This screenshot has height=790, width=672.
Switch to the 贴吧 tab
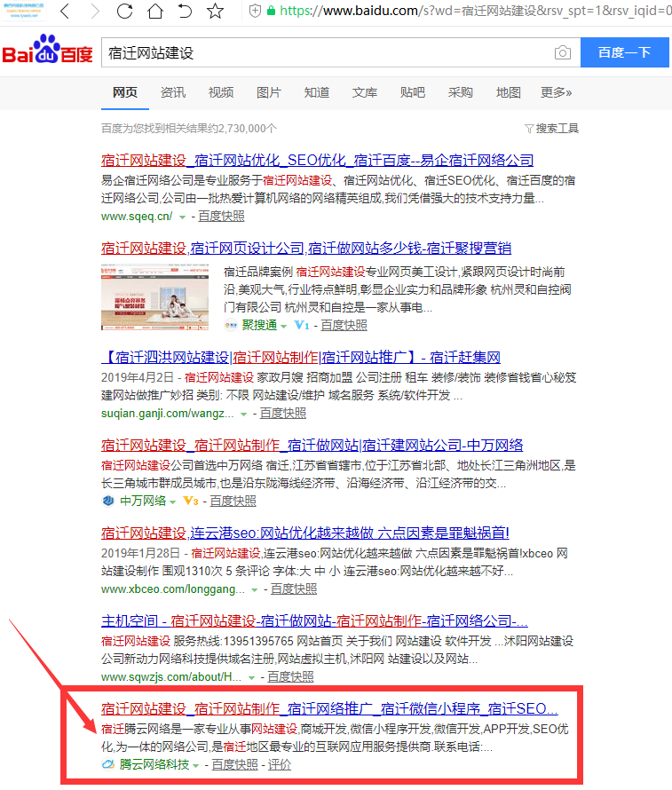[x=412, y=92]
